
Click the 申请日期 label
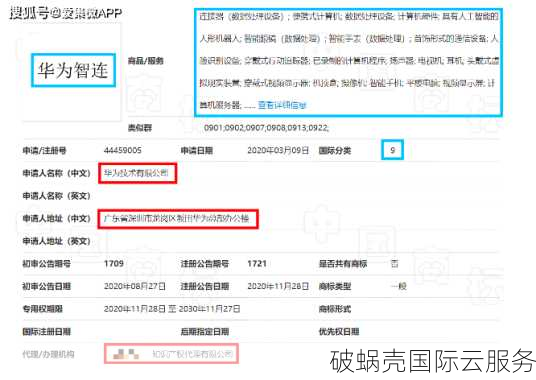[197, 150]
